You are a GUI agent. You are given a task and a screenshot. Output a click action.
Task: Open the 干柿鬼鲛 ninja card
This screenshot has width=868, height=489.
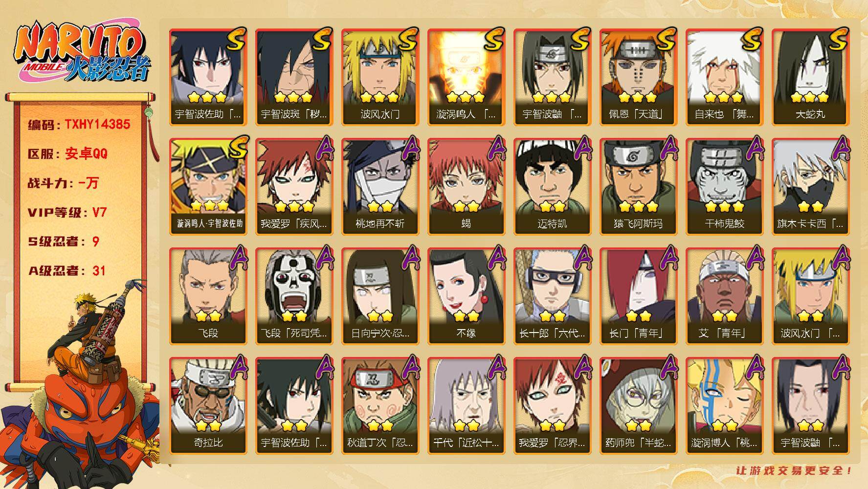(724, 187)
